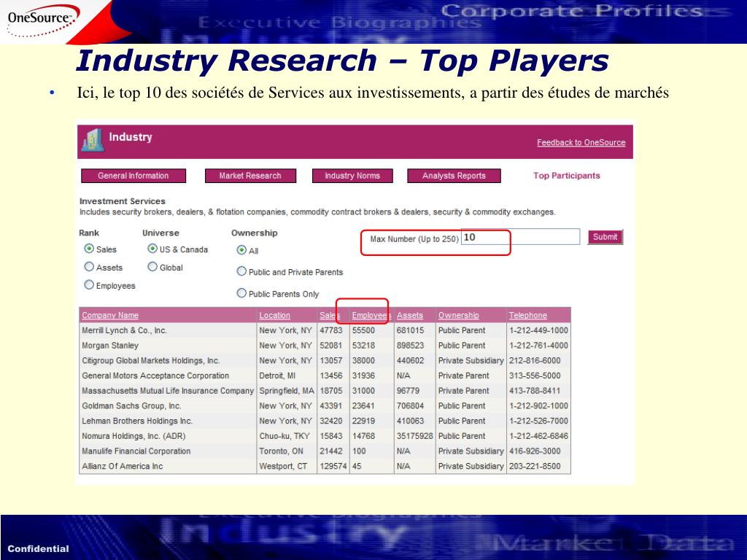Select Public and Private Parents option
This screenshot has height=560, width=747.
click(241, 271)
